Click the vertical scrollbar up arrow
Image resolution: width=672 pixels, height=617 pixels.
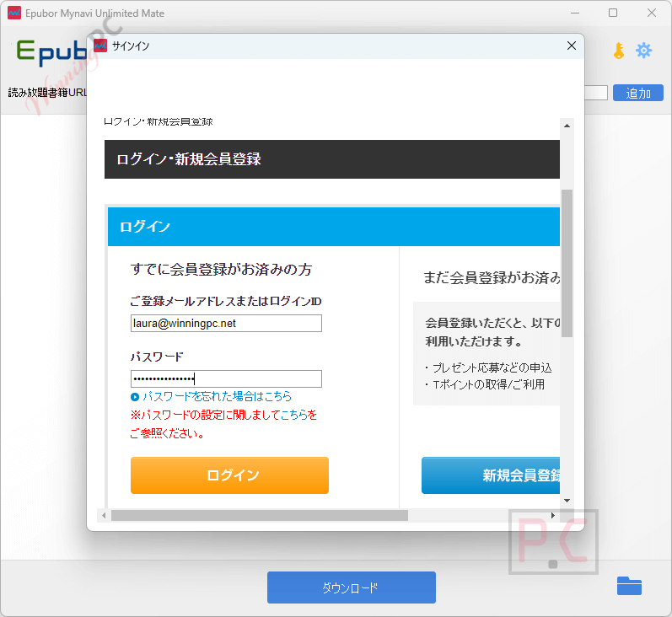[x=567, y=126]
